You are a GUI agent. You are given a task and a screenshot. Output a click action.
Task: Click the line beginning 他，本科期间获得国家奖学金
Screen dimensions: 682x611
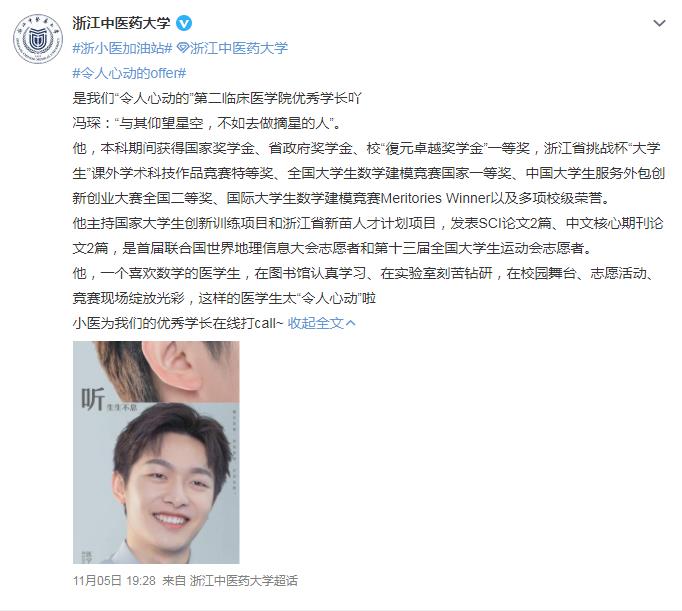click(367, 148)
